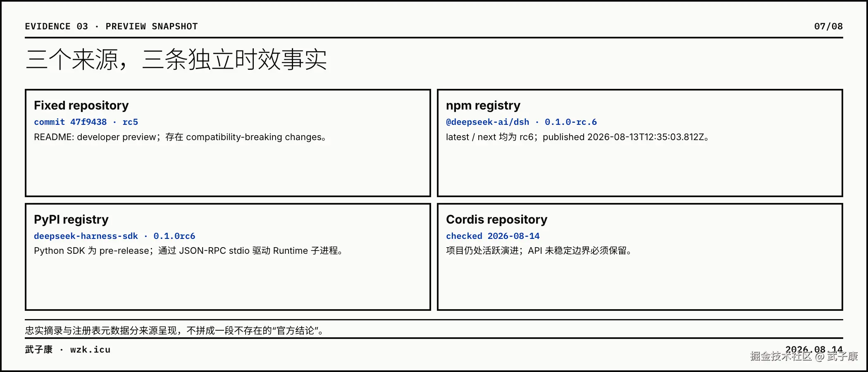This screenshot has width=868, height=372.
Task: Click the 'EVIDENCE 03 · PREVIEW SNAPSHOT' header
Action: pos(111,26)
